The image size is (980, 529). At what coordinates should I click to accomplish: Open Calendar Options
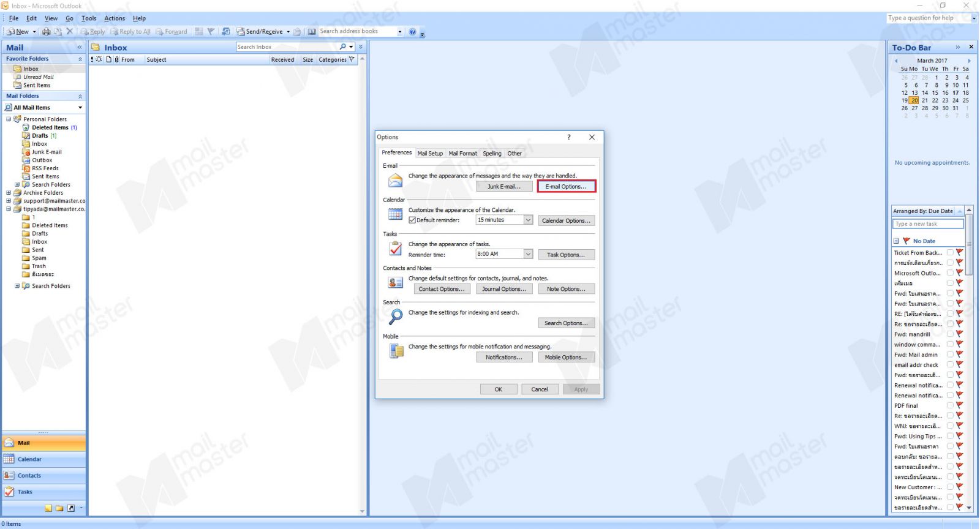(566, 220)
